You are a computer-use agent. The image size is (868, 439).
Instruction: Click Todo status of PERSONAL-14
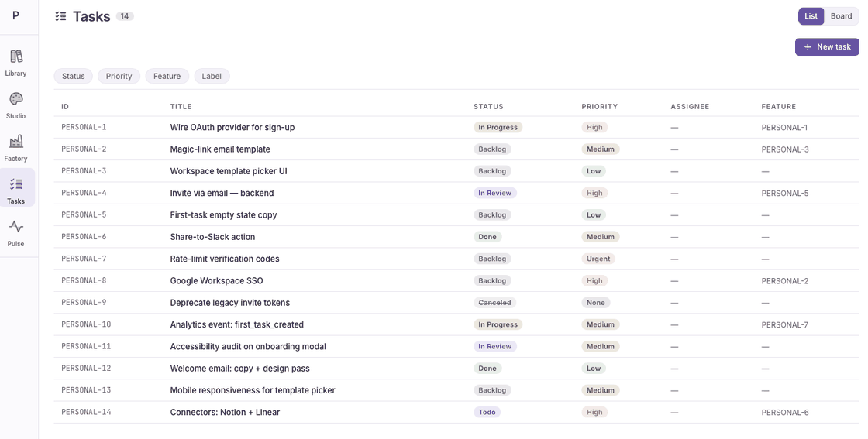click(x=487, y=413)
